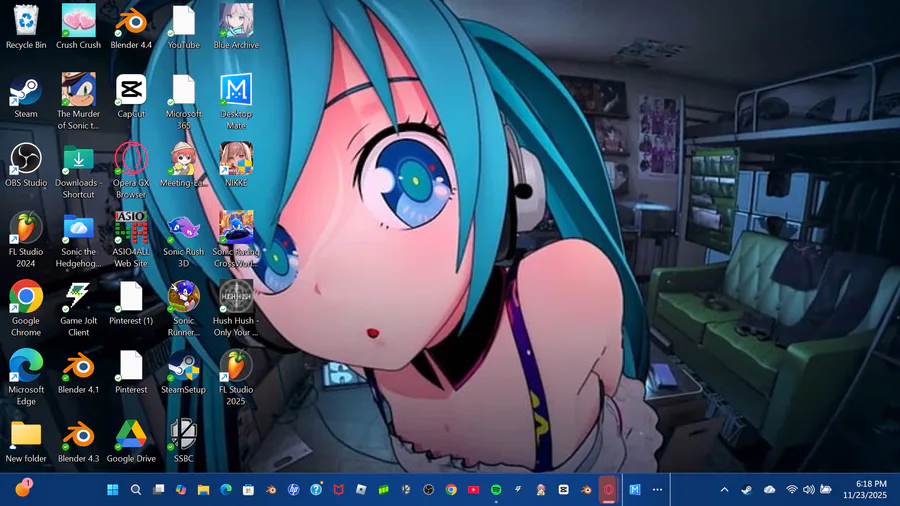Open Microsoft Store from the taskbar
The image size is (900, 506).
pos(249,489)
